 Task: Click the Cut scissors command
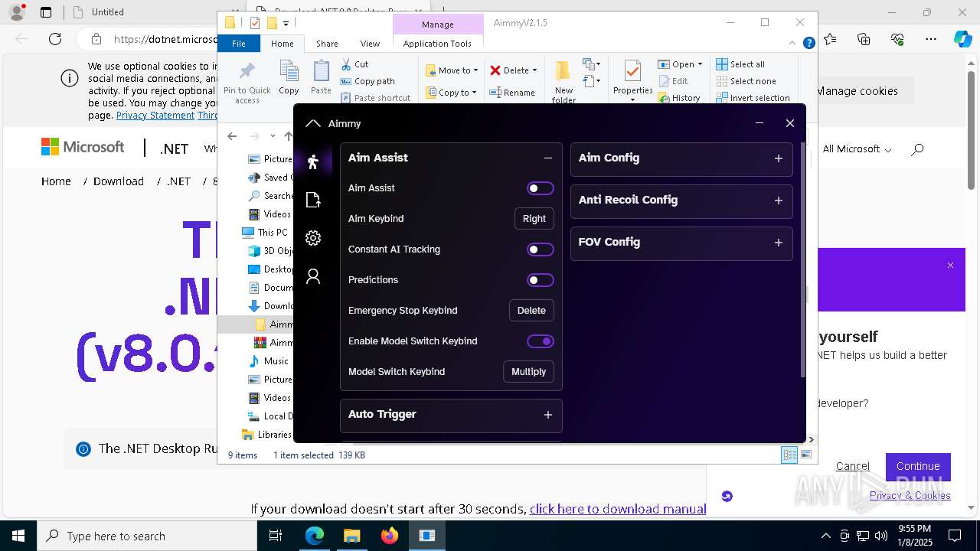pyautogui.click(x=354, y=64)
